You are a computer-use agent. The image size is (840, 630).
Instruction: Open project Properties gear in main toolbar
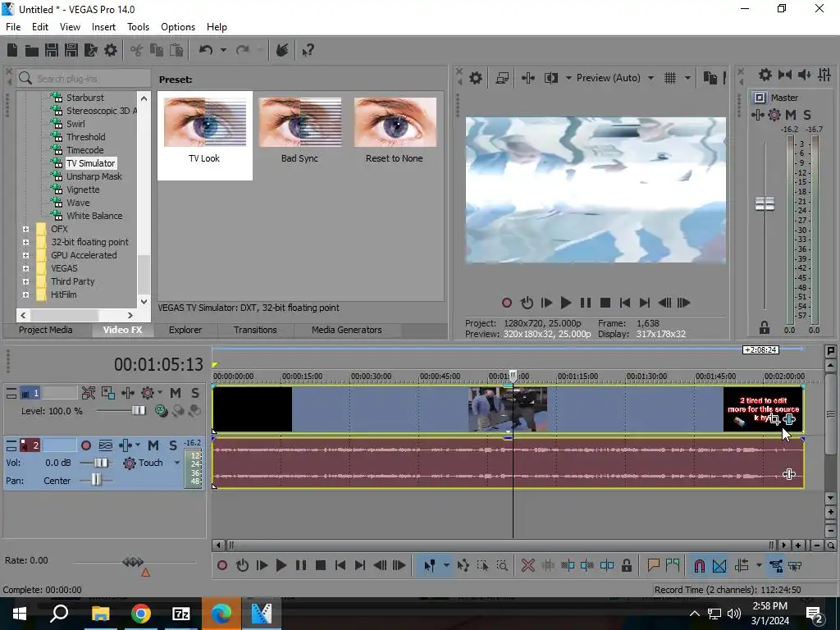[111, 50]
